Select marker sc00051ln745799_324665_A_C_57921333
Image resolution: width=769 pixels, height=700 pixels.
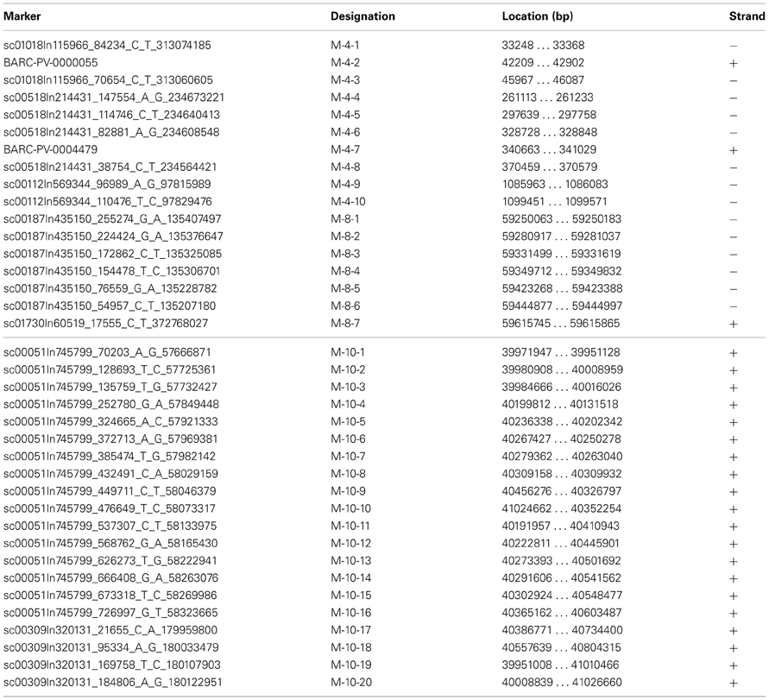[110, 422]
